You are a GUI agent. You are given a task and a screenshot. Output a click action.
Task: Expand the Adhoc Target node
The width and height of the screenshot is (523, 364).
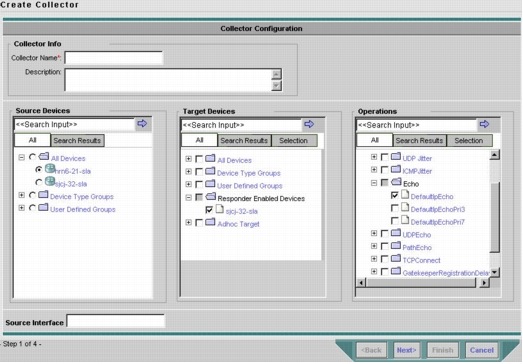[x=188, y=223]
